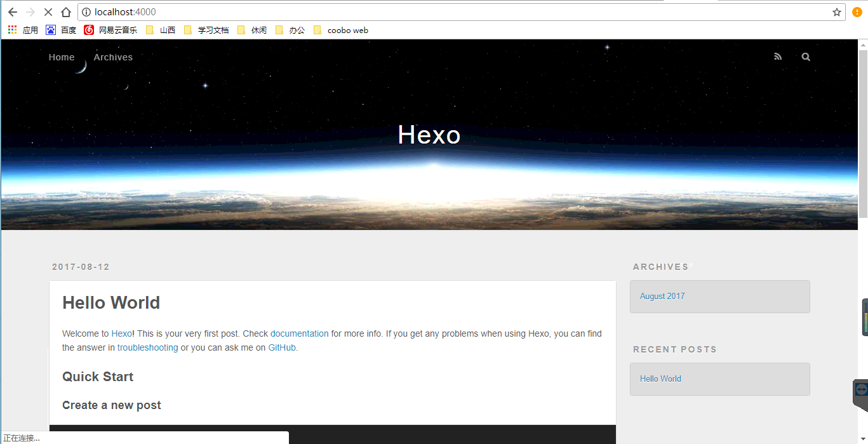The image size is (868, 444).
Task: Click the address bar showing localhost:4000
Action: coord(461,12)
